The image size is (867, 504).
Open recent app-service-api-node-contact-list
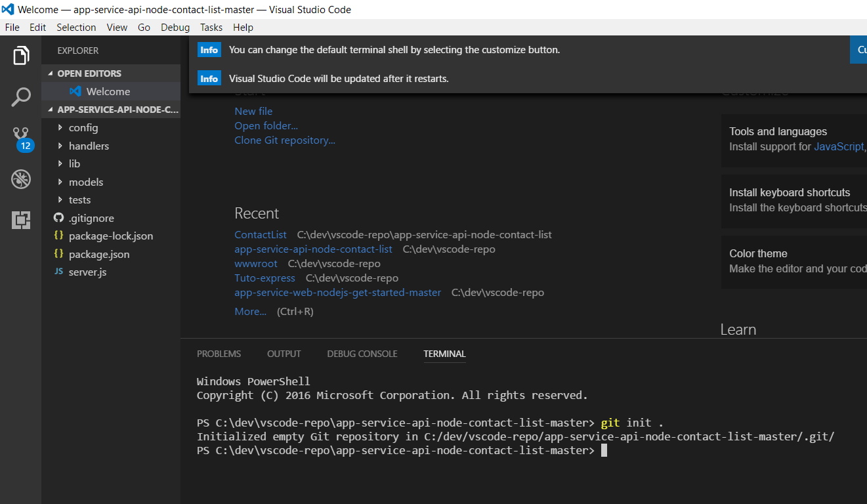click(x=313, y=249)
